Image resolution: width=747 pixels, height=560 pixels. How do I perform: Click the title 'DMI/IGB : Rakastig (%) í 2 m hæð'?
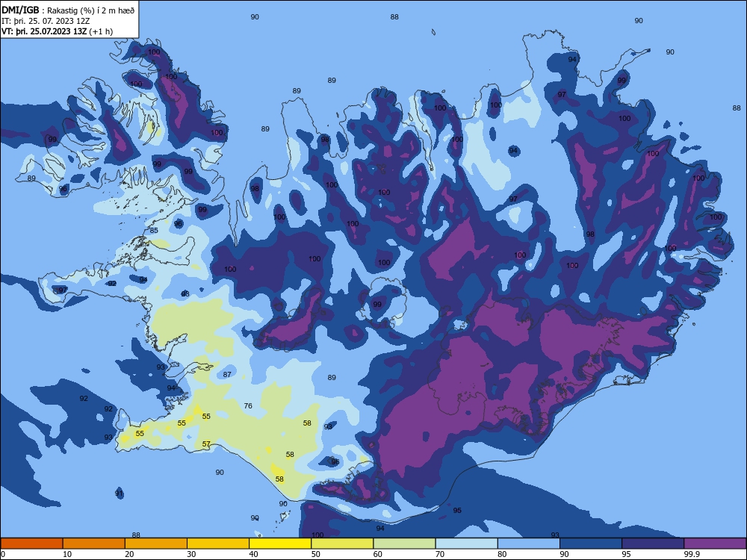pyautogui.click(x=68, y=10)
